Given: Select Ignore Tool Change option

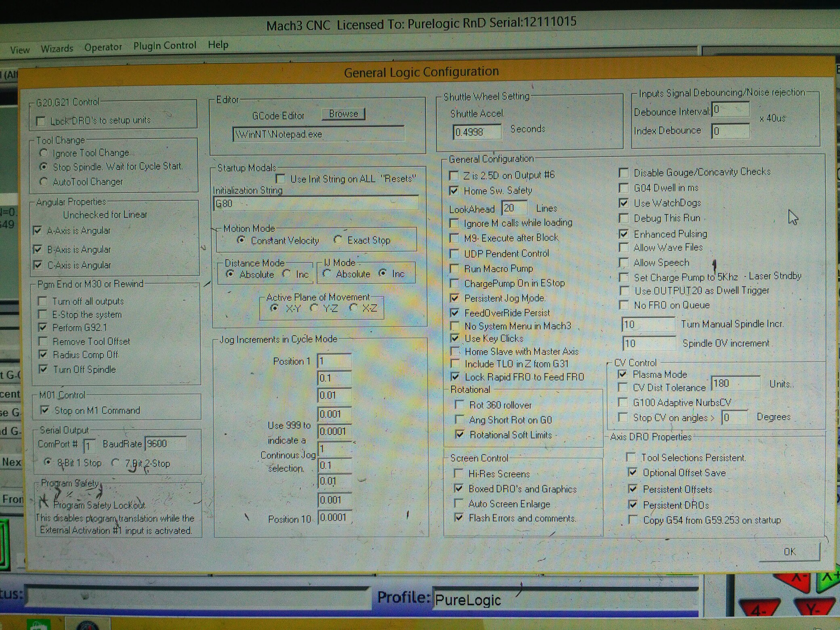Looking at the screenshot, I should [x=44, y=153].
